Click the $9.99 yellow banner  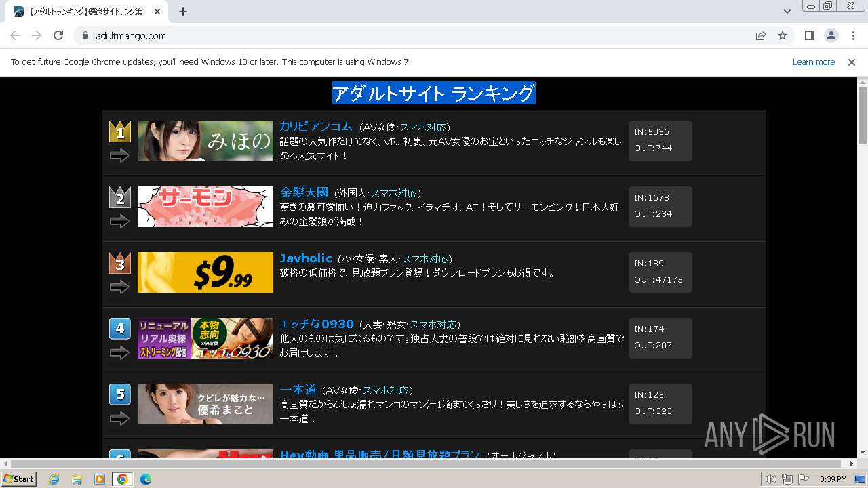[x=205, y=272]
